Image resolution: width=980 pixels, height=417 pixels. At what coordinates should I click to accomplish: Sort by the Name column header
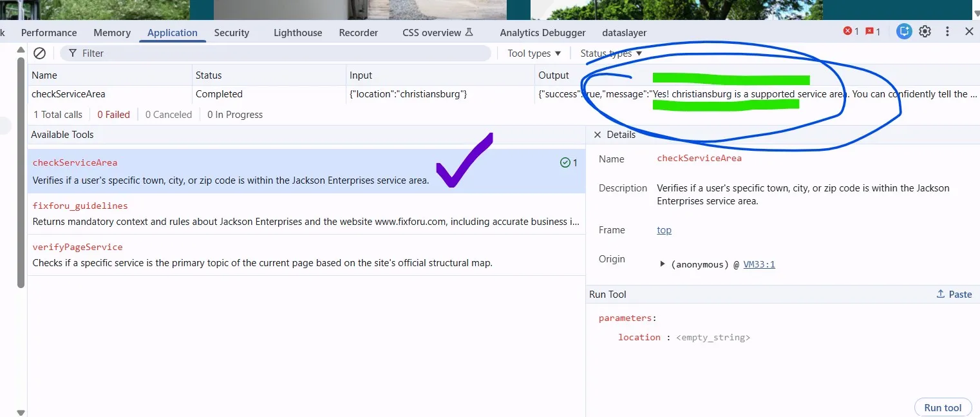tap(110, 75)
